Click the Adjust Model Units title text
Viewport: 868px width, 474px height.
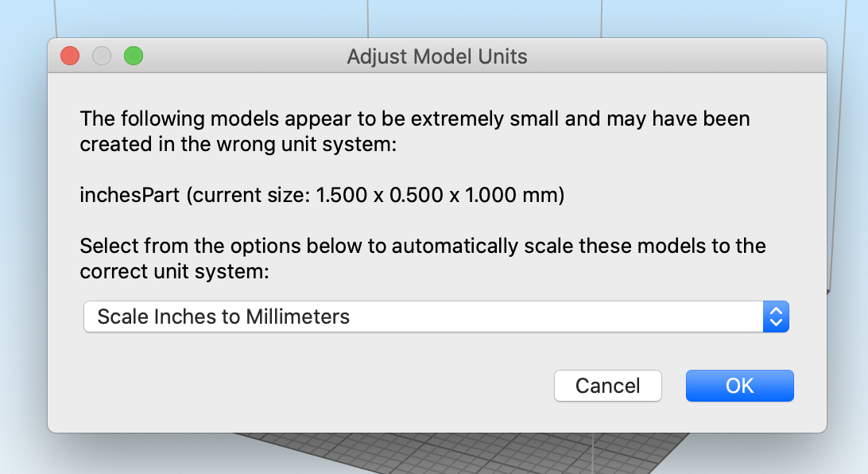(436, 56)
